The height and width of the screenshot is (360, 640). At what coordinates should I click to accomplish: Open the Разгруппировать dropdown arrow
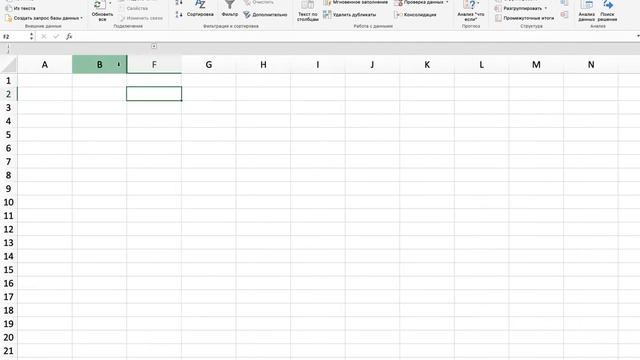[546, 8]
